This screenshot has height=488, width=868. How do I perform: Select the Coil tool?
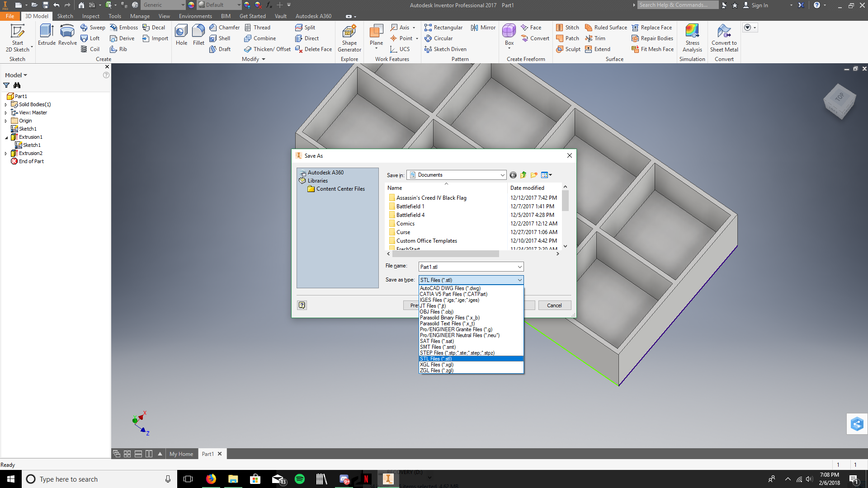[x=90, y=49]
